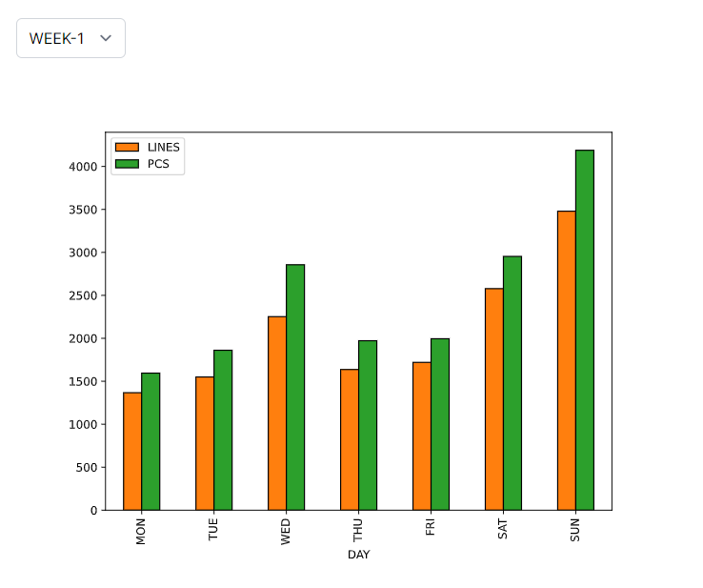Click the green PCS bar for MON
The width and height of the screenshot is (703, 588).
[151, 441]
